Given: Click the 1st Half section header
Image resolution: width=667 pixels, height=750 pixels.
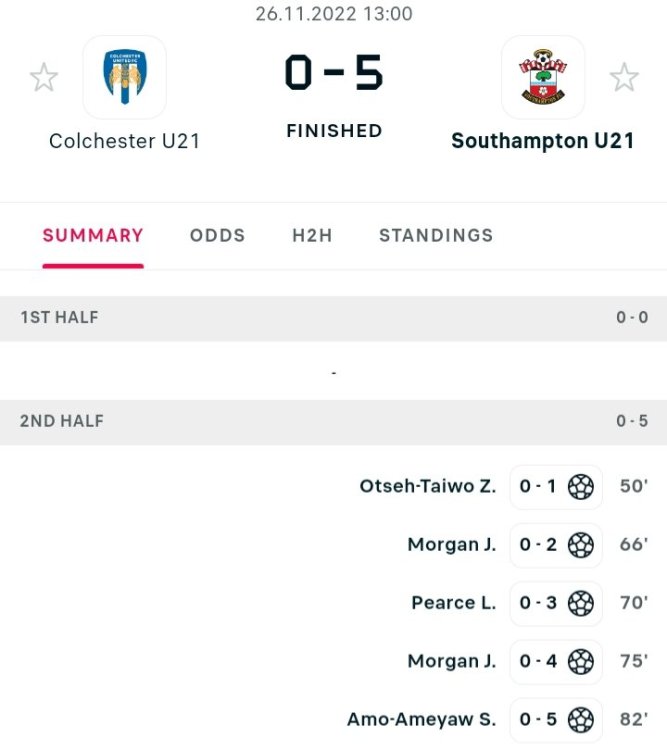Looking at the screenshot, I should (x=333, y=318).
